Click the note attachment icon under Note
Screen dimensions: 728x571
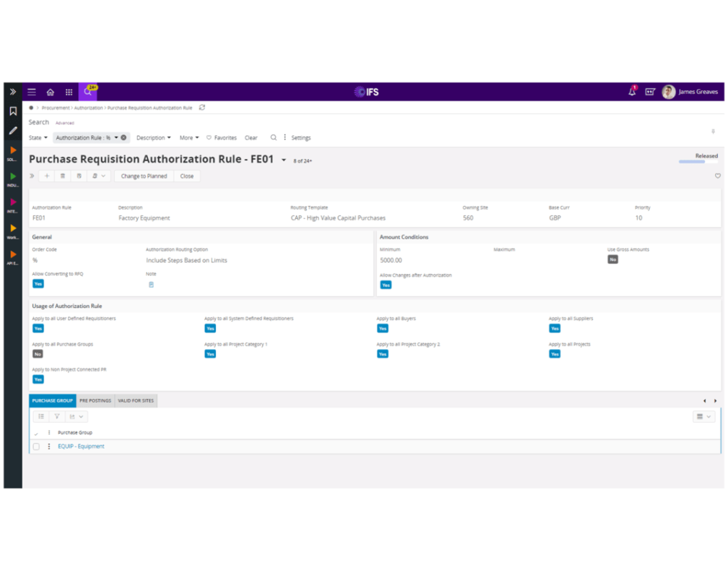tap(151, 284)
